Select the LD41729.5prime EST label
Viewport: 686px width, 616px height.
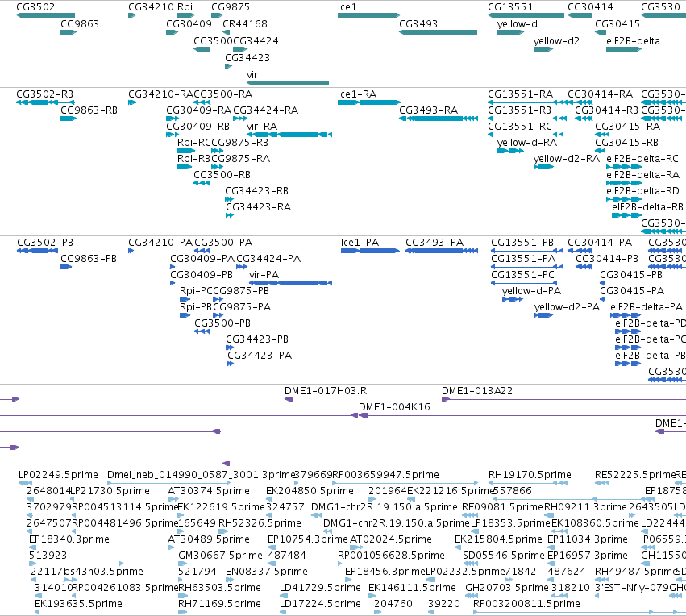click(x=320, y=588)
